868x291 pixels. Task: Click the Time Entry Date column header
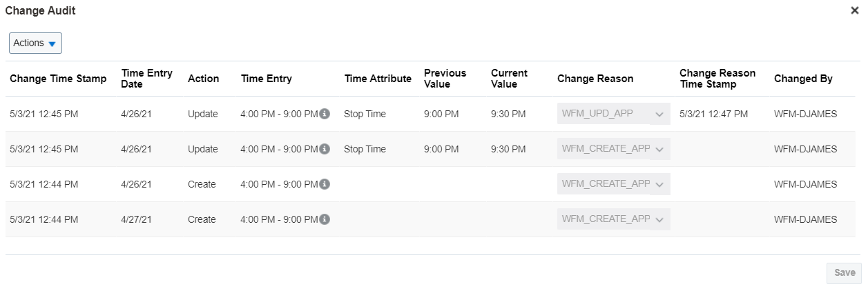pyautogui.click(x=146, y=79)
